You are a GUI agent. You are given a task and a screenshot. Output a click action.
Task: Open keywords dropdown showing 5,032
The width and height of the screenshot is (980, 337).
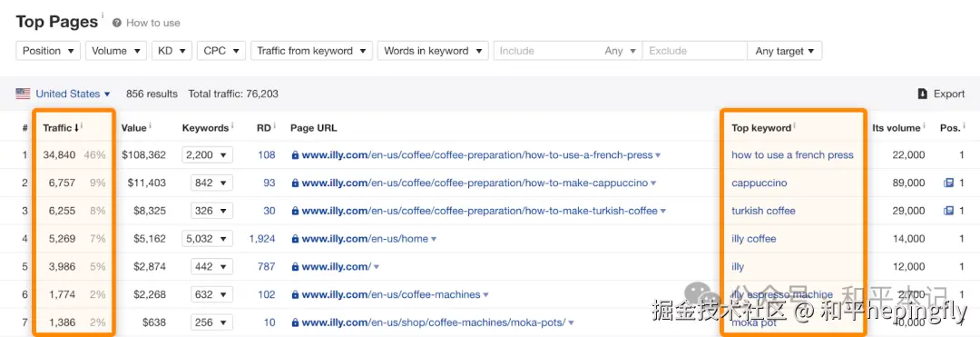pyautogui.click(x=207, y=238)
